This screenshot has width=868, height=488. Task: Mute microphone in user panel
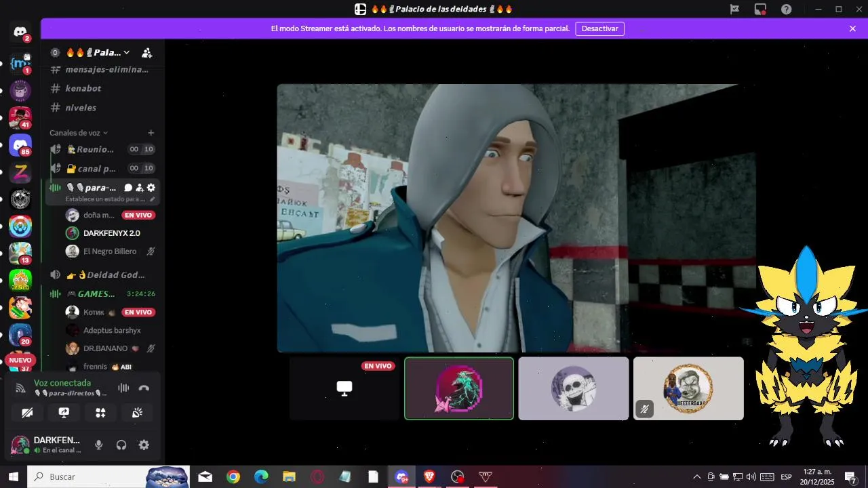pos(99,445)
